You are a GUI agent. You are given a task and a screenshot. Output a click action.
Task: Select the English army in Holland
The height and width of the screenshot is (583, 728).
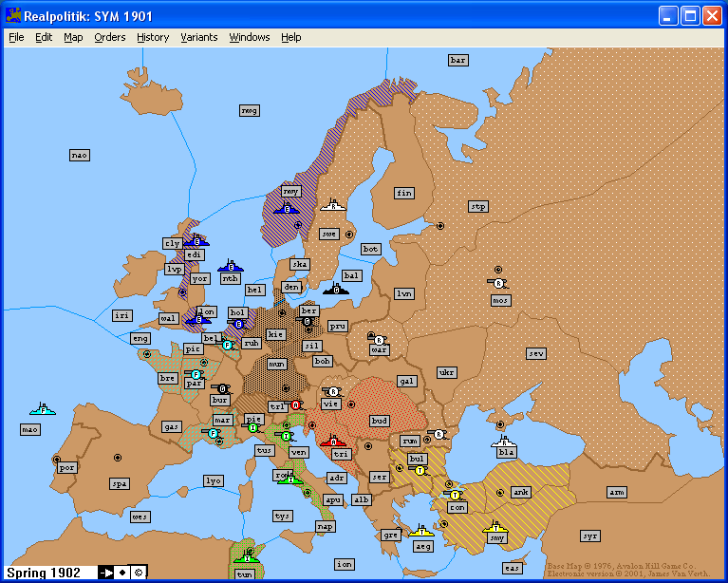tap(237, 324)
